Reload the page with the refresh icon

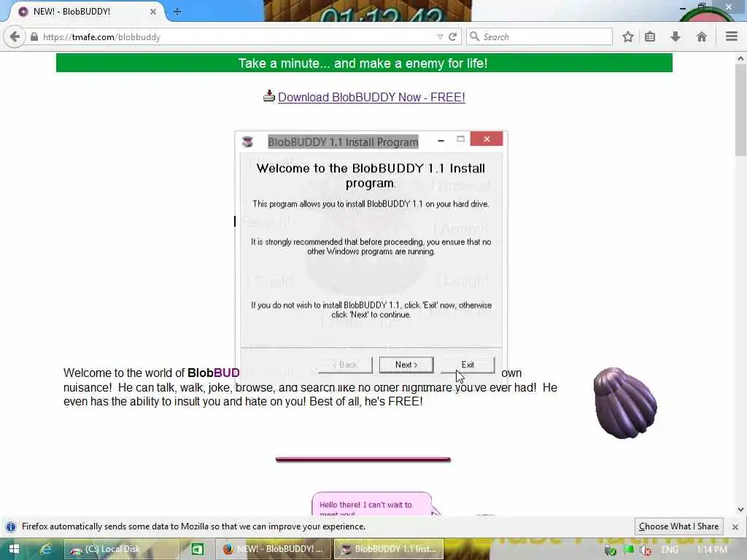(x=452, y=36)
